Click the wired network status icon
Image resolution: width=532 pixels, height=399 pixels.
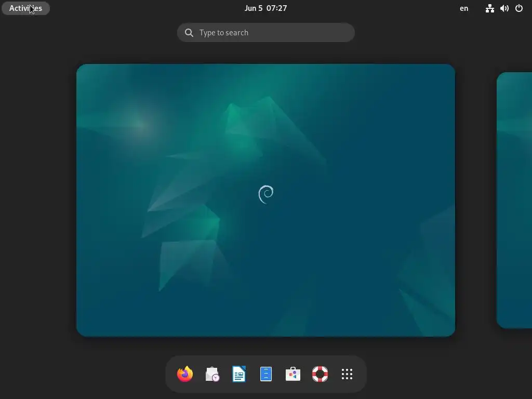489,8
